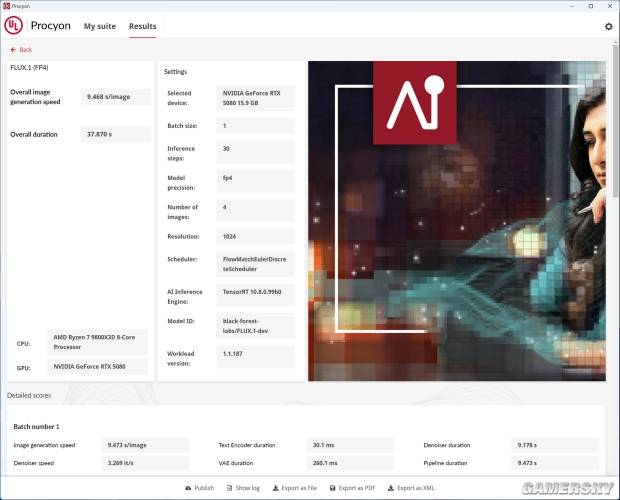Viewport: 620px width, 500px height.
Task: Click the Show log document icon
Action: tap(229, 488)
